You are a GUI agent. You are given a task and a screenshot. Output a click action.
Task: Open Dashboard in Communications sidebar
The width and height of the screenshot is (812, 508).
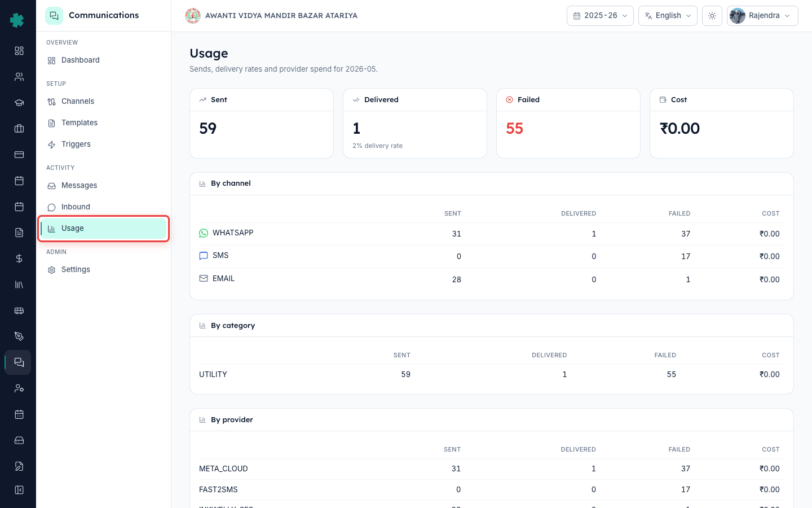coord(104,60)
